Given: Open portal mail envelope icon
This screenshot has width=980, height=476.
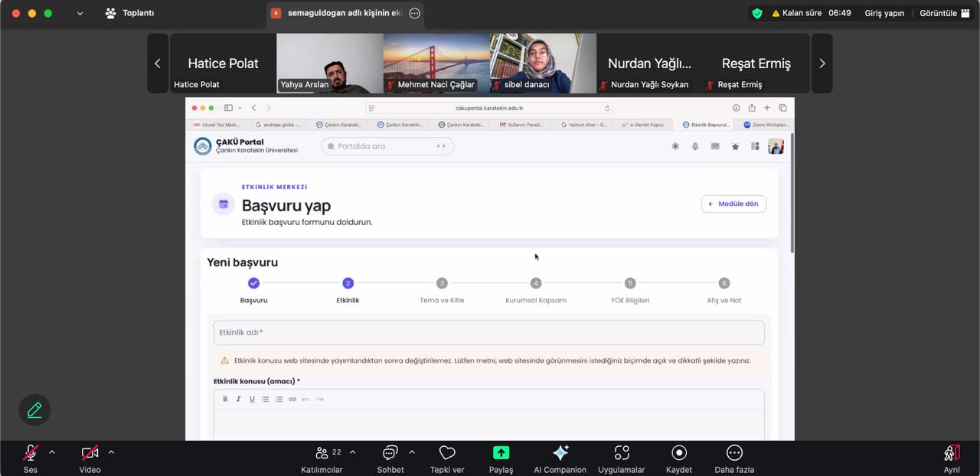Looking at the screenshot, I should [715, 146].
